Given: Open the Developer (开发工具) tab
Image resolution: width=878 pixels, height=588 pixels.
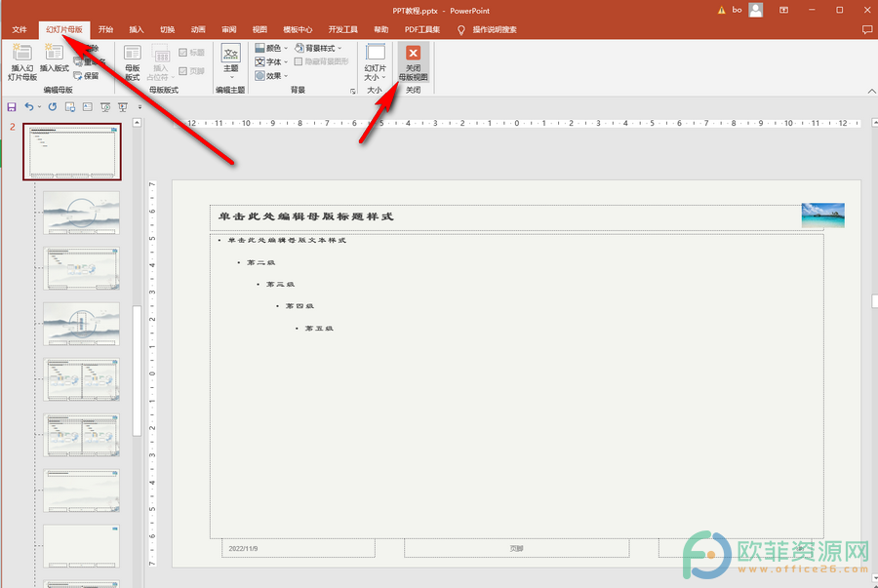Looking at the screenshot, I should point(343,29).
